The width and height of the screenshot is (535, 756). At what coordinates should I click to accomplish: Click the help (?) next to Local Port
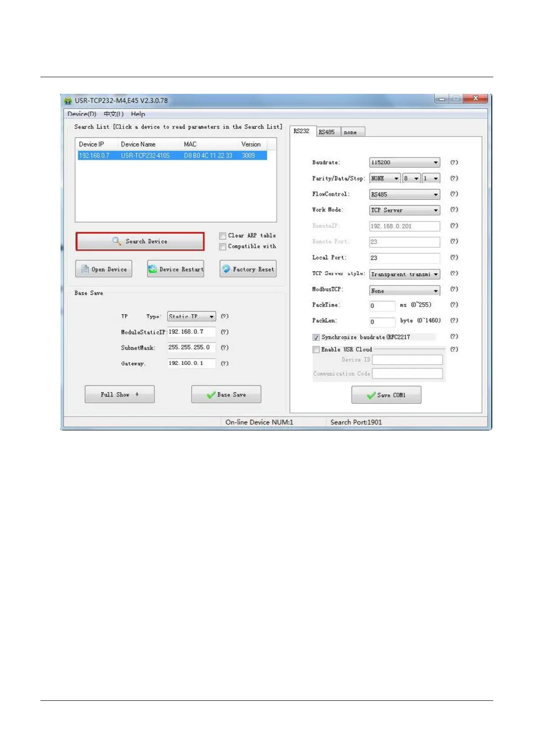click(x=454, y=257)
